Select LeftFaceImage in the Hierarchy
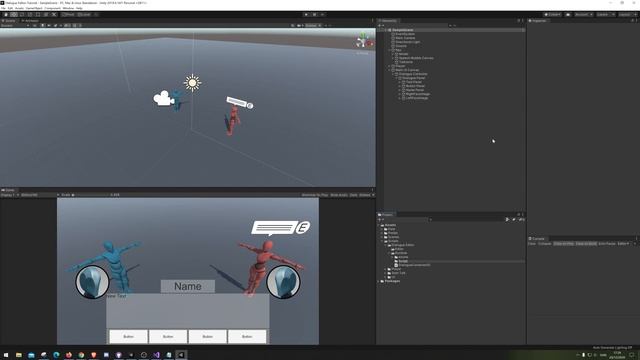This screenshot has width=640, height=360. [417, 98]
